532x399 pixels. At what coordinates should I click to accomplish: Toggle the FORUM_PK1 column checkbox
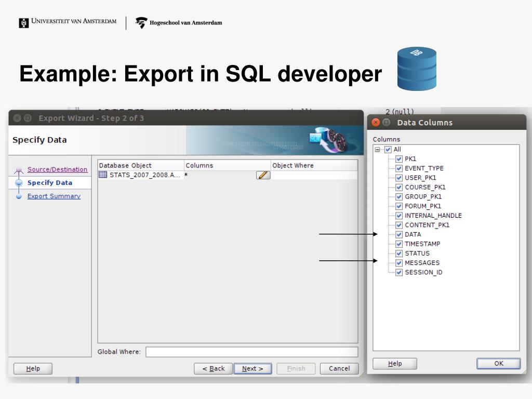(x=399, y=206)
